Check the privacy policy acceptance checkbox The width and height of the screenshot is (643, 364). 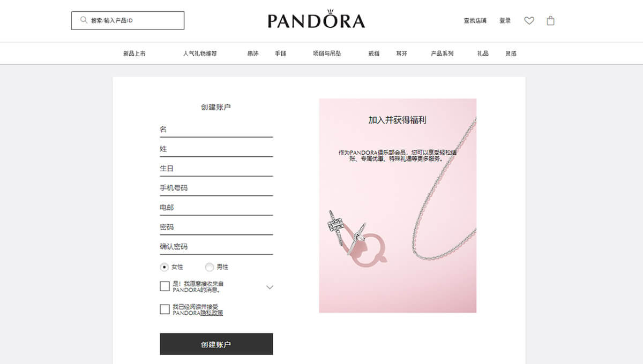point(165,309)
